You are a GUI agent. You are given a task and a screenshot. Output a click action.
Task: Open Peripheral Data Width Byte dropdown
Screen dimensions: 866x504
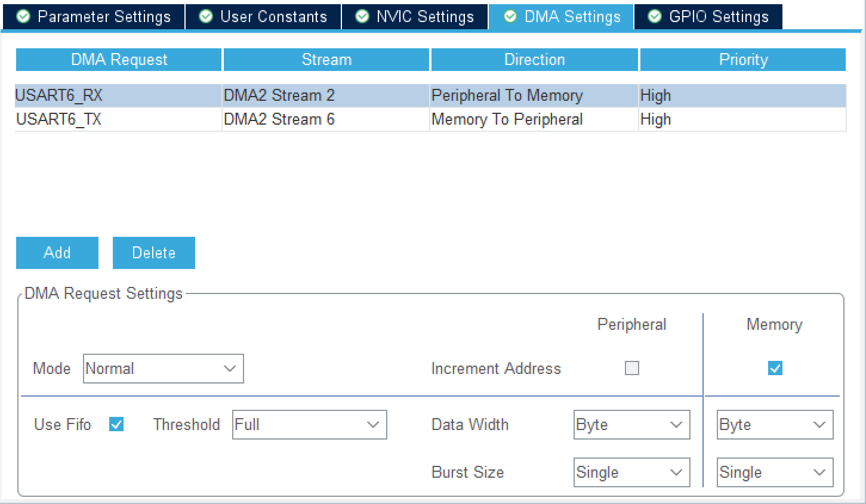pyautogui.click(x=632, y=425)
